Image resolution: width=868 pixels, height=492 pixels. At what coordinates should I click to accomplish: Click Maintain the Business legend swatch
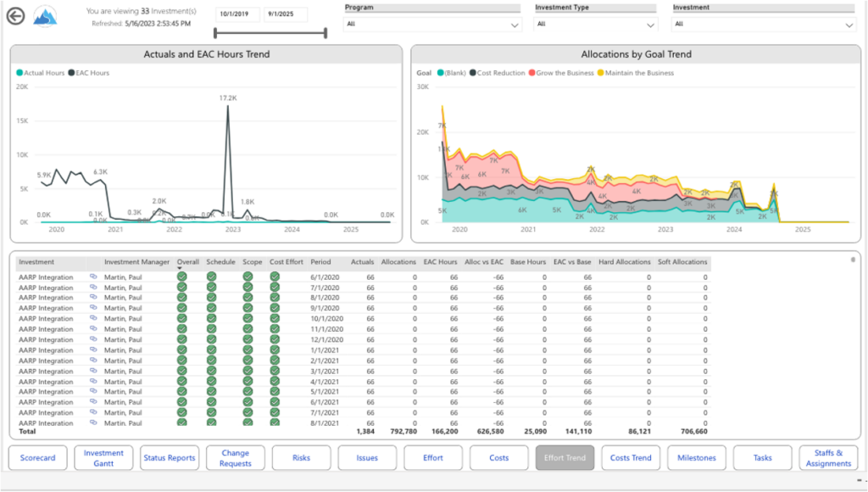pos(601,73)
